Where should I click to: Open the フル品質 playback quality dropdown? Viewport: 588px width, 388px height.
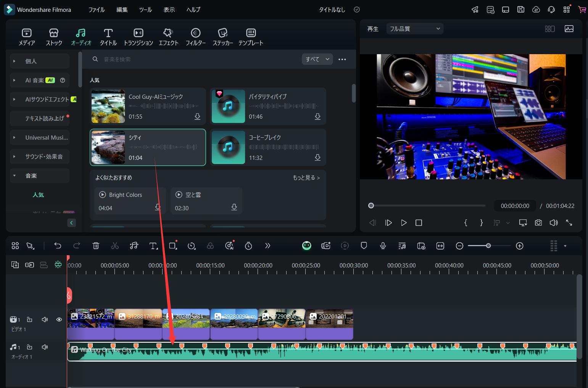click(415, 29)
